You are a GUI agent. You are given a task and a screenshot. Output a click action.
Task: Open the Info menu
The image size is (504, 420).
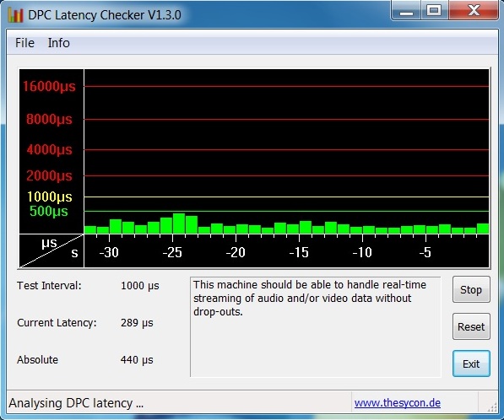[58, 43]
